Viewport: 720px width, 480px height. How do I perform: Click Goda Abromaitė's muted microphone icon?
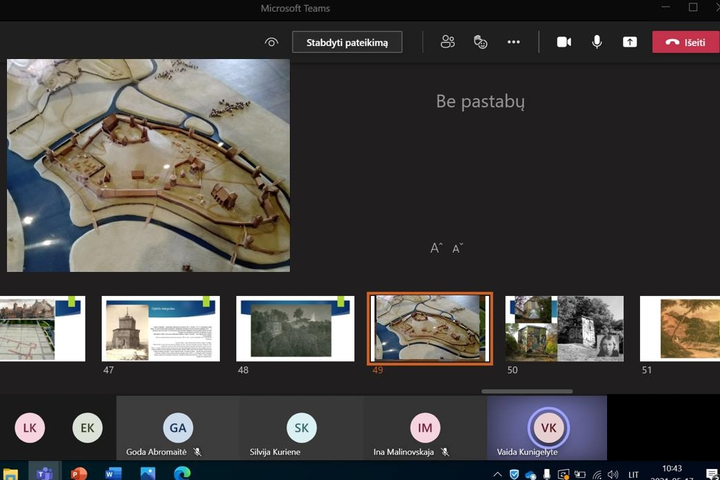click(x=197, y=452)
